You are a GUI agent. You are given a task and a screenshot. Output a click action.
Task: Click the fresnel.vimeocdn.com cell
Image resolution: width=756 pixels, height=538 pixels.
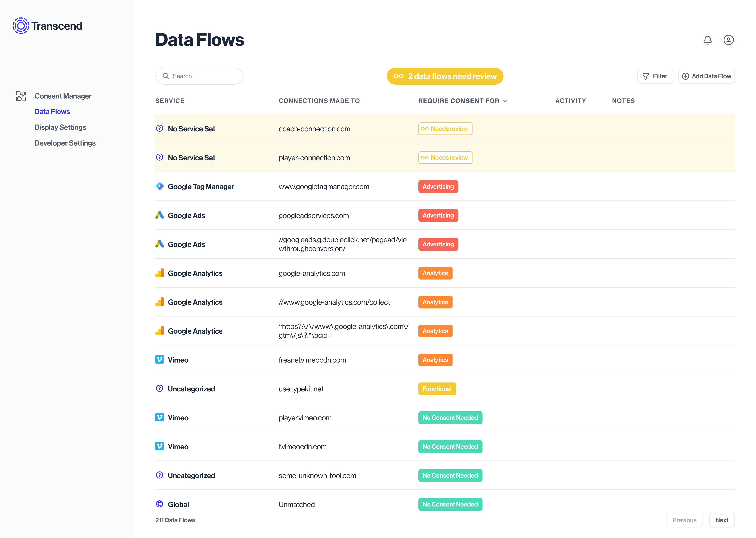pyautogui.click(x=312, y=360)
